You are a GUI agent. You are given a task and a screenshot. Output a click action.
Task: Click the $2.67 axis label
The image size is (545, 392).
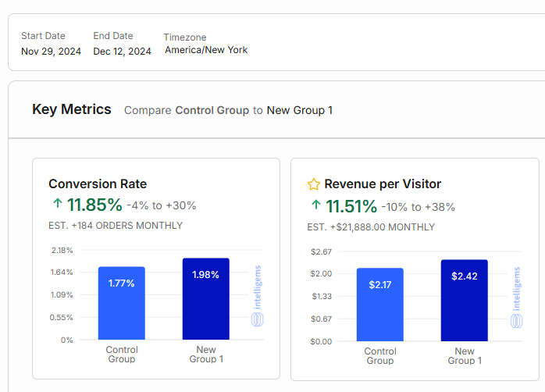pos(321,251)
